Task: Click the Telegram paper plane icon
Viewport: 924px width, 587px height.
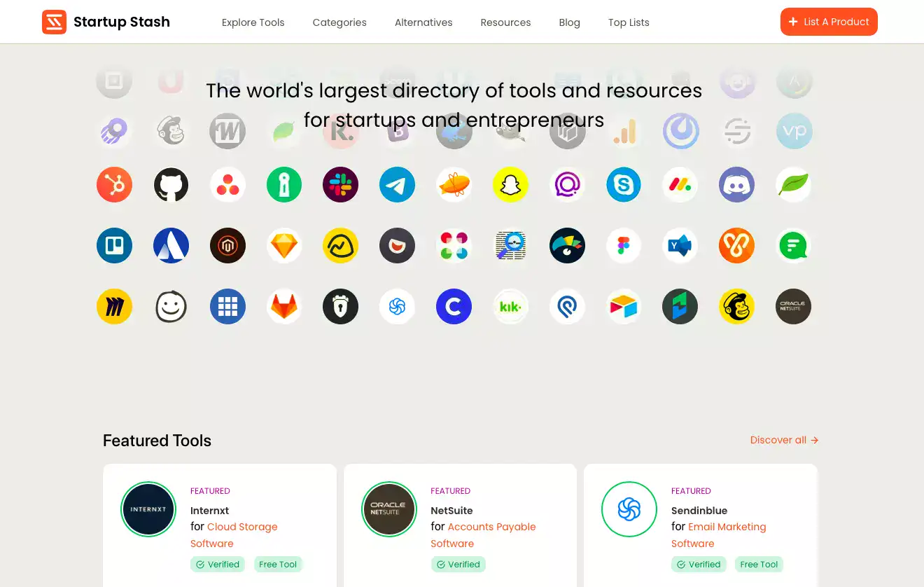Action: click(397, 185)
